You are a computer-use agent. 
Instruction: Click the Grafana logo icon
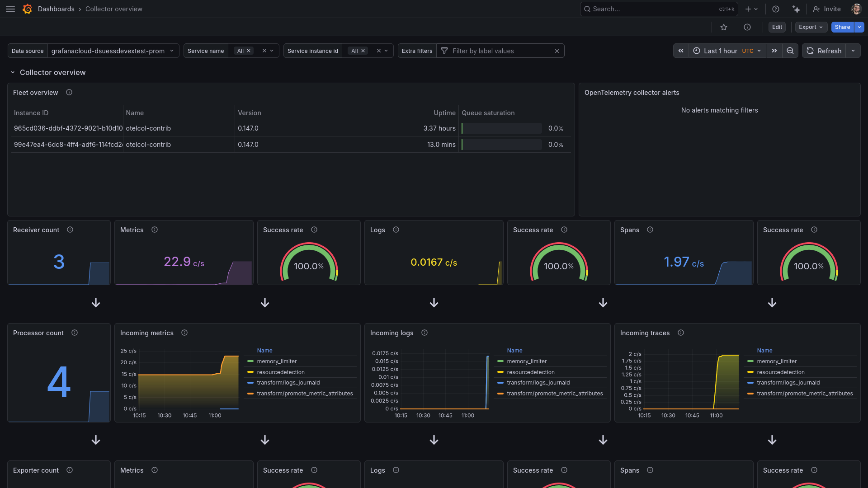click(27, 9)
